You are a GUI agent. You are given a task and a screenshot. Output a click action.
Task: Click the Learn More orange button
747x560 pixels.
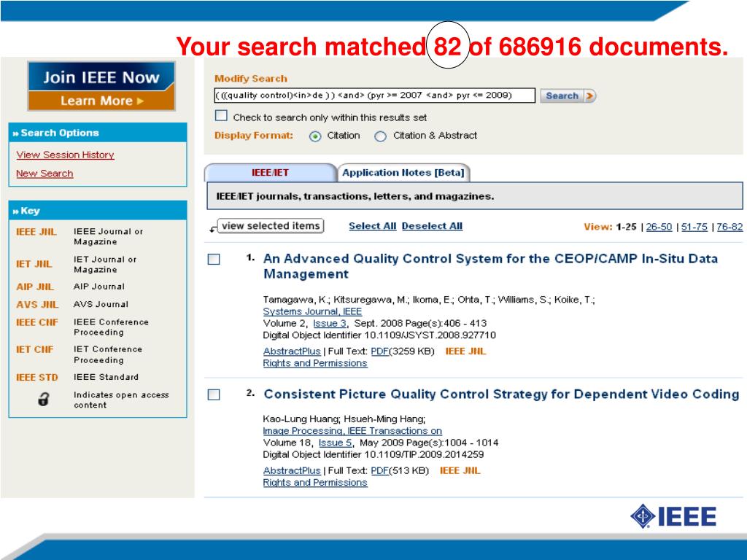point(101,101)
